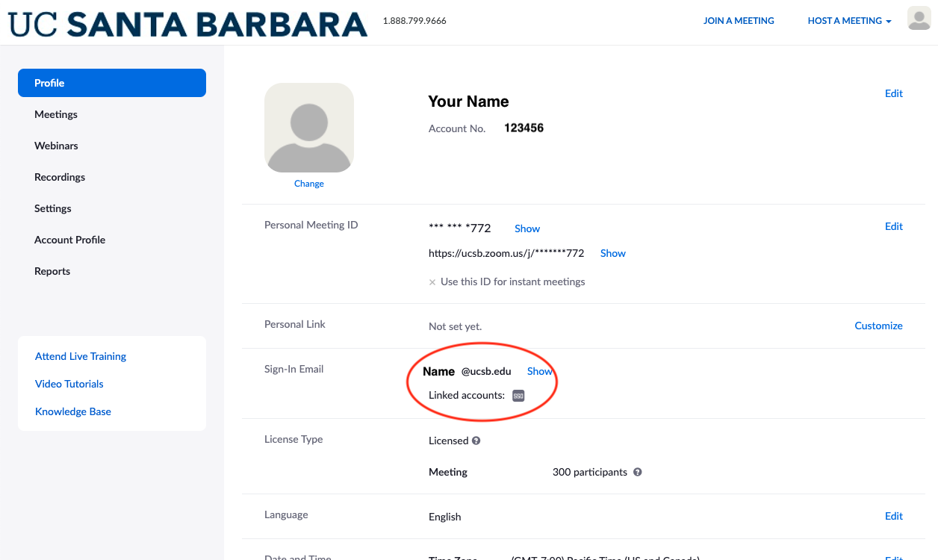Screen dimensions: 938x560
Task: Edit the Language setting
Action: (x=894, y=516)
